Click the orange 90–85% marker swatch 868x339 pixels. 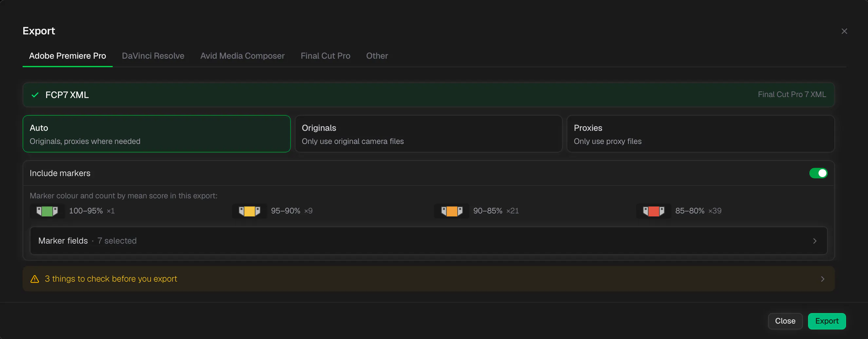(x=451, y=211)
